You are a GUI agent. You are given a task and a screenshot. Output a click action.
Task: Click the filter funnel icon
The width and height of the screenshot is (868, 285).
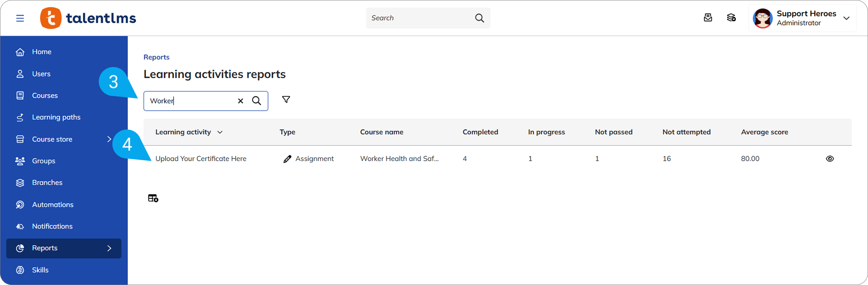286,99
